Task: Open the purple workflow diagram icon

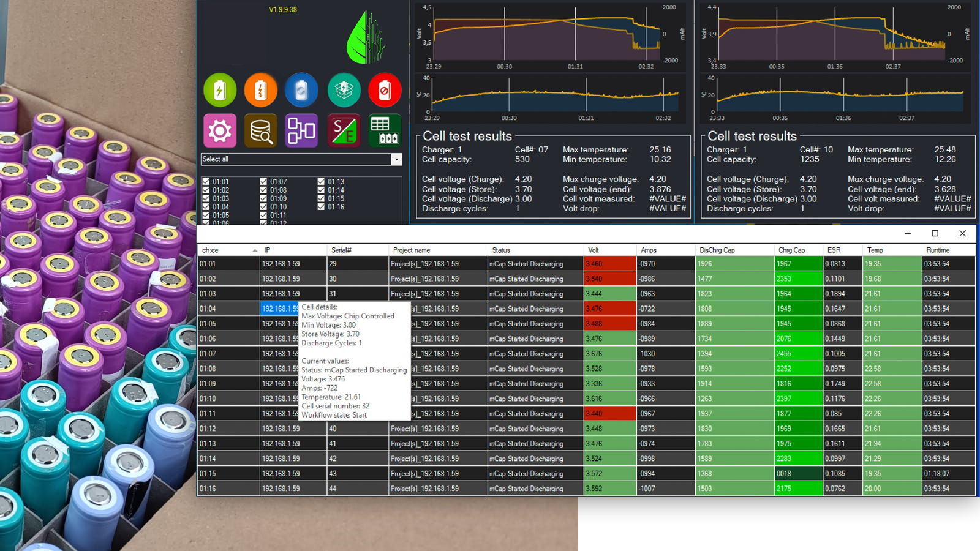Action: pyautogui.click(x=302, y=130)
